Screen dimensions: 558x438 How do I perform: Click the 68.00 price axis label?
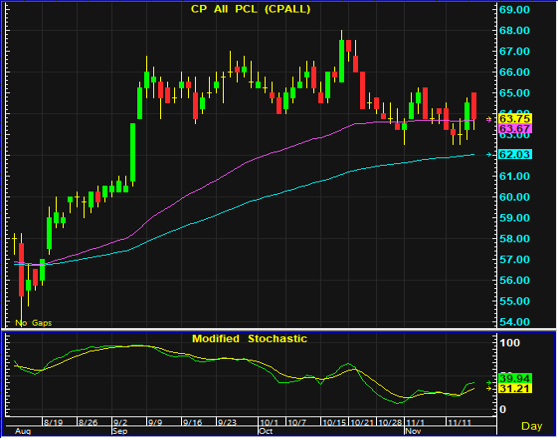coord(514,31)
